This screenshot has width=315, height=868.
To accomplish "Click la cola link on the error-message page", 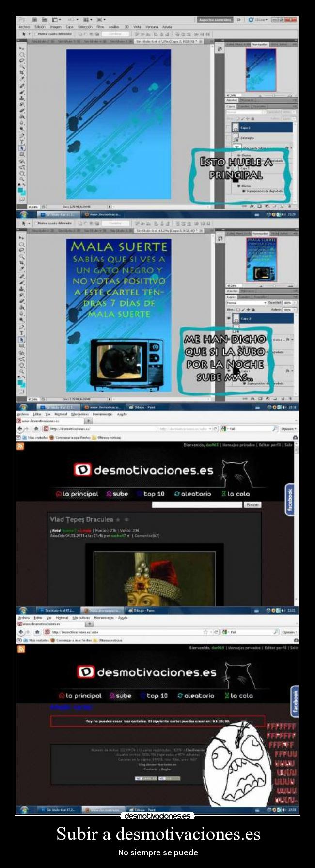I will coord(238,695).
